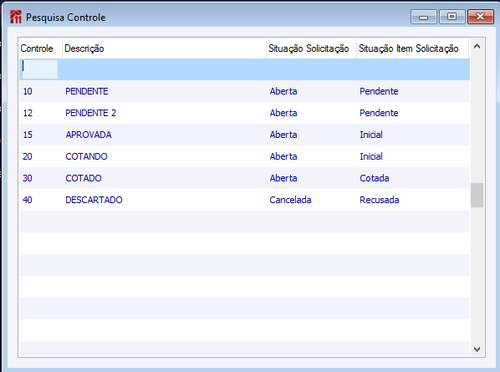Image resolution: width=500 pixels, height=372 pixels.
Task: Sort by the Descrição column header
Action: coord(164,49)
